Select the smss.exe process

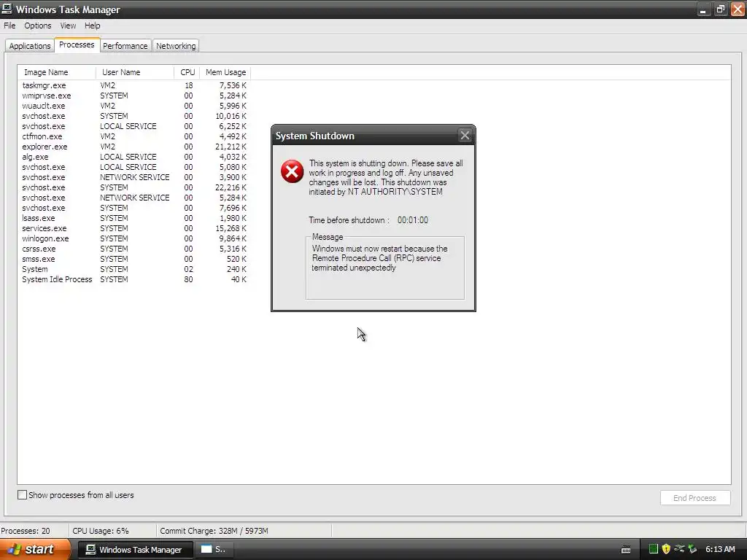click(x=134, y=259)
